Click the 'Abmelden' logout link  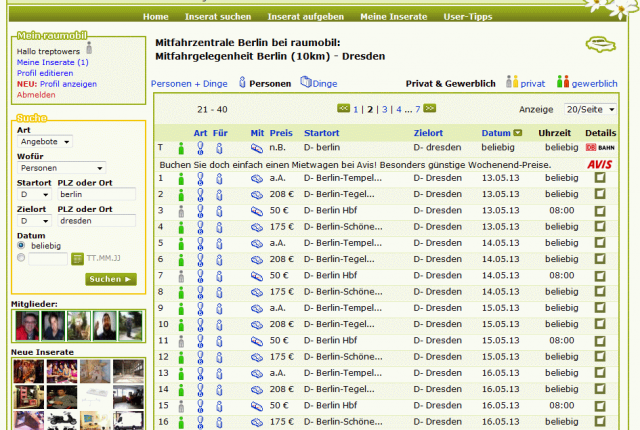[x=36, y=95]
